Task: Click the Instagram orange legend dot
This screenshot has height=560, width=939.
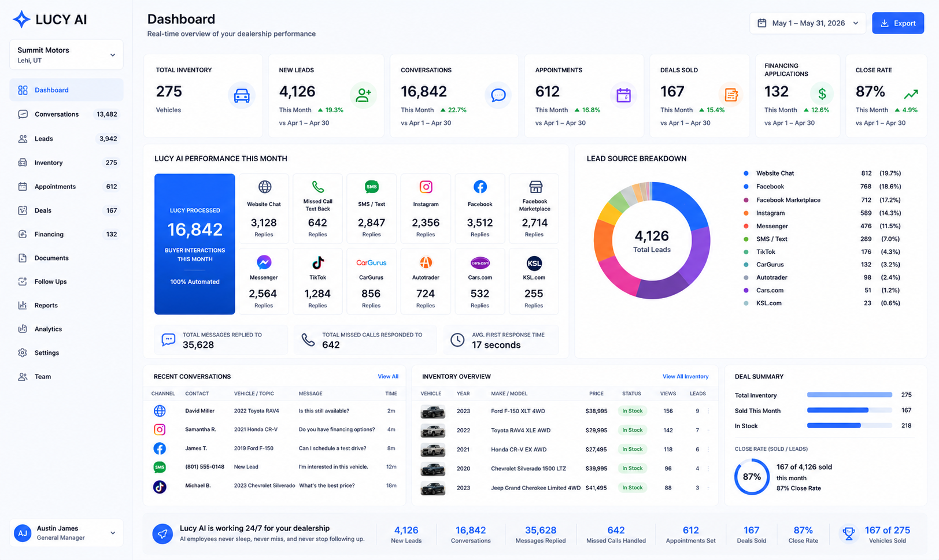Action: pos(746,213)
